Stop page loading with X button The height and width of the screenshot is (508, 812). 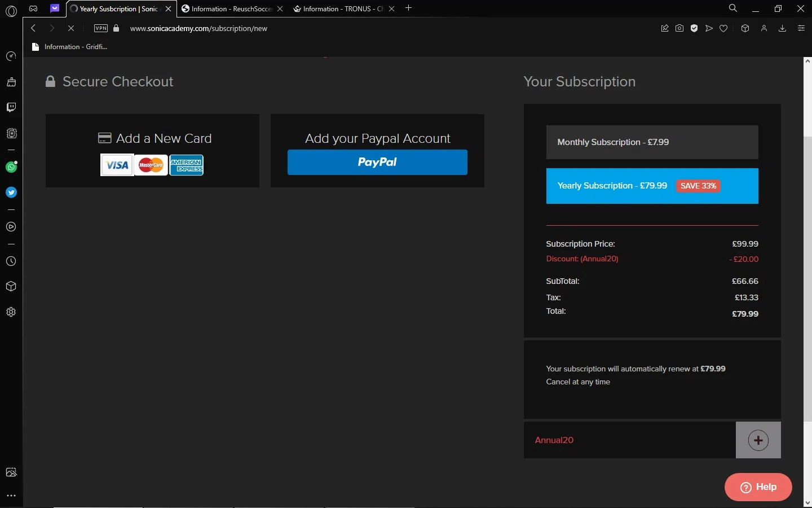70,28
